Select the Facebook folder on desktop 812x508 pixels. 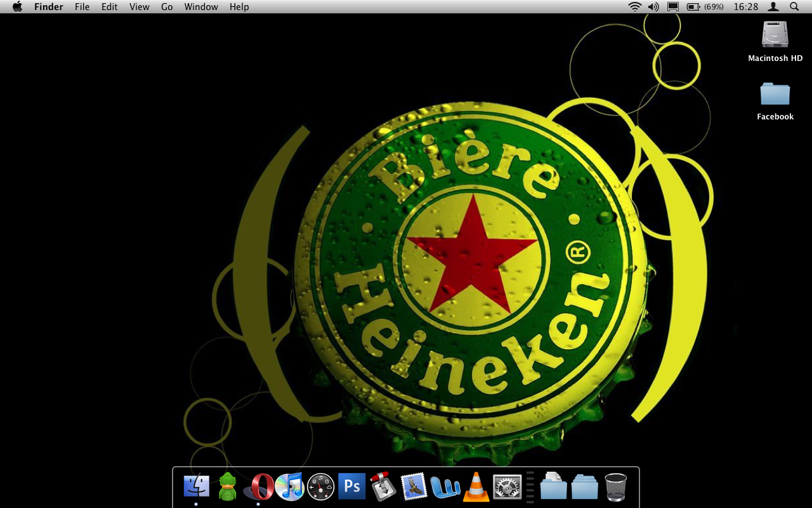tap(775, 93)
